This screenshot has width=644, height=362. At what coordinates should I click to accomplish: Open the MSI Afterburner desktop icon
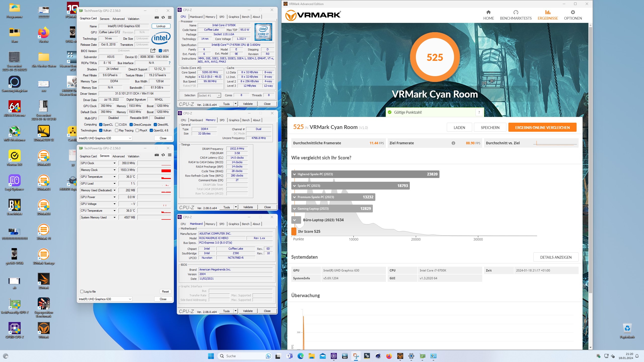pos(15,133)
